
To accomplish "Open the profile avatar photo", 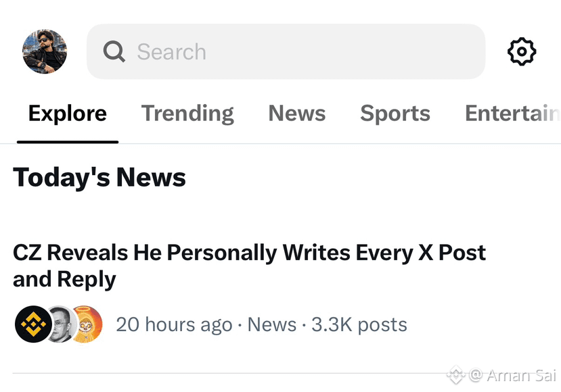I will 45,51.
